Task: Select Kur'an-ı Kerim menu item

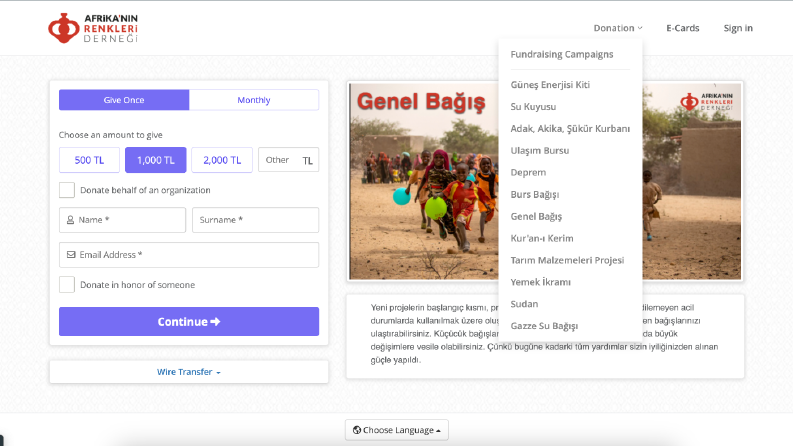Action: (542, 238)
